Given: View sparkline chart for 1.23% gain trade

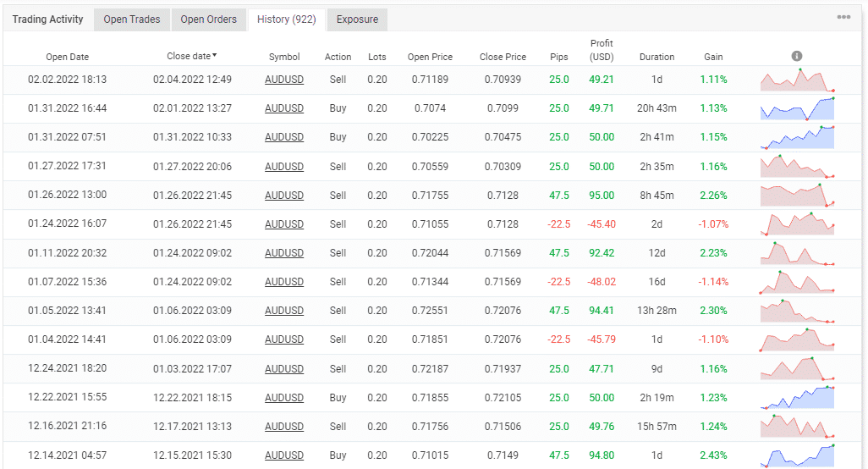Looking at the screenshot, I should pos(797,397).
